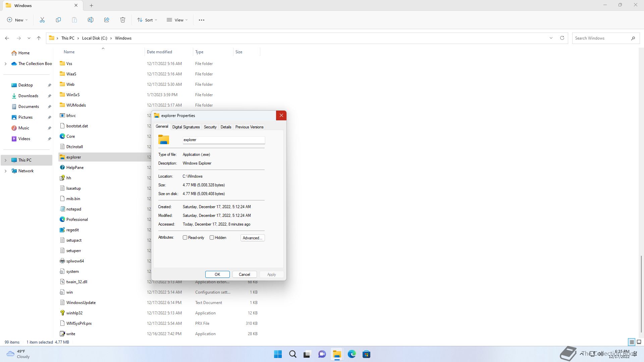The image size is (644, 362).
Task: Open taskbar Search icon
Action: [x=293, y=354]
